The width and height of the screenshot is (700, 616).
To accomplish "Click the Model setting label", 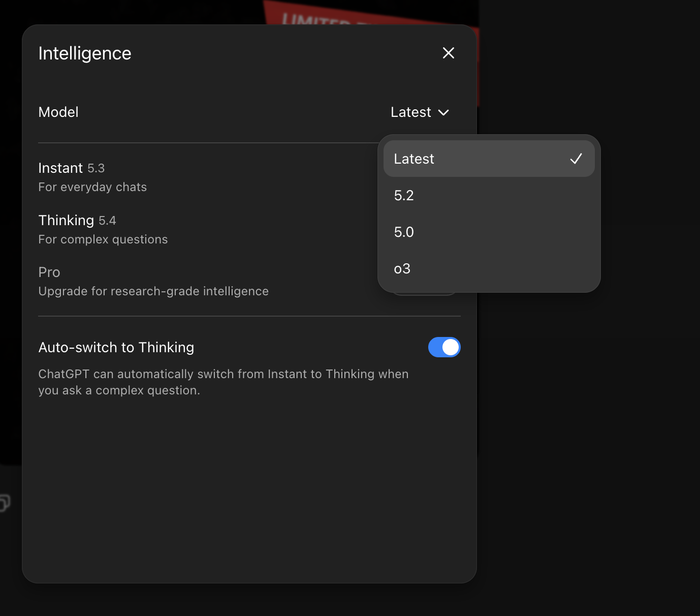I will [58, 112].
